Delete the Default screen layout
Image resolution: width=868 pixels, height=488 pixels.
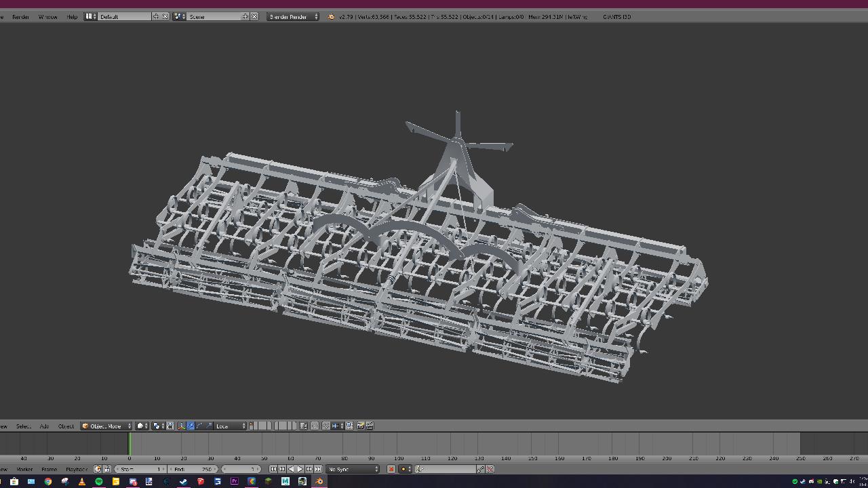click(165, 16)
